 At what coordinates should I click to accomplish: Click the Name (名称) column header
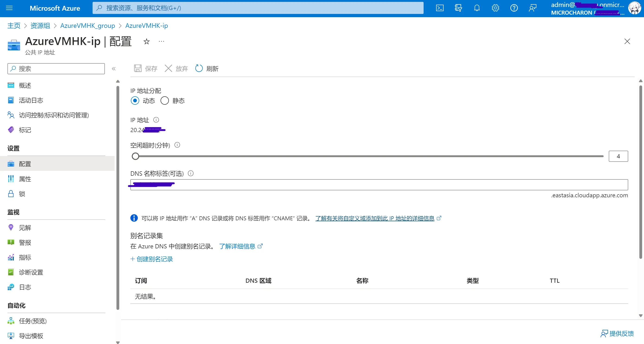pos(362,281)
